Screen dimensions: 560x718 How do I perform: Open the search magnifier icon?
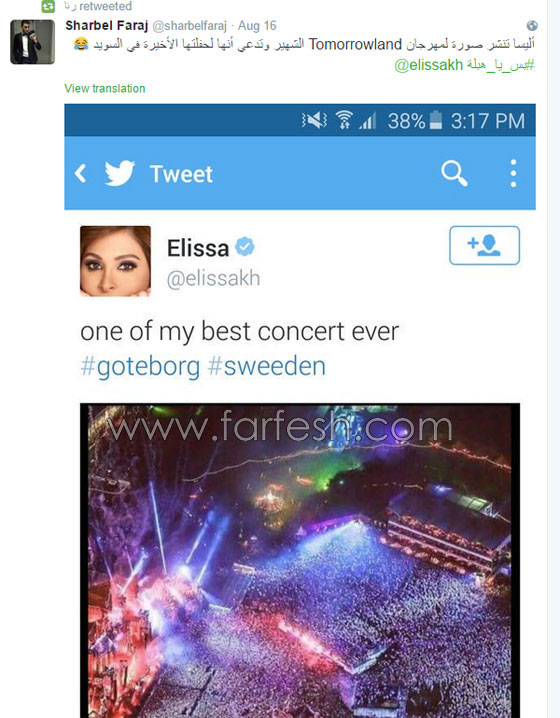point(454,174)
